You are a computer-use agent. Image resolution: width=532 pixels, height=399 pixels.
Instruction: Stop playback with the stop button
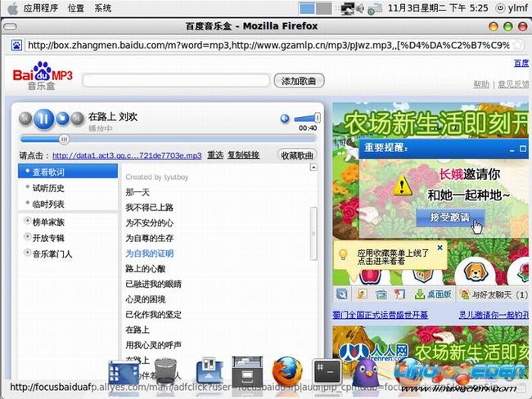(62, 119)
